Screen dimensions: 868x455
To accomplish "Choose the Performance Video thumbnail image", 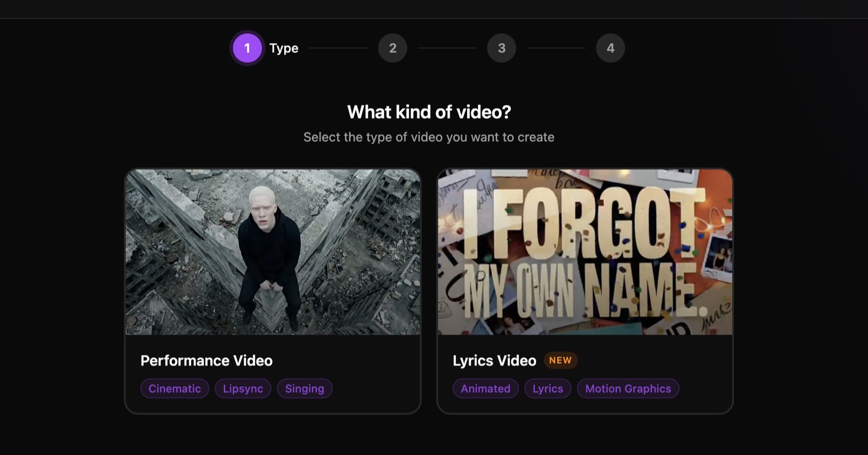I will [273, 252].
